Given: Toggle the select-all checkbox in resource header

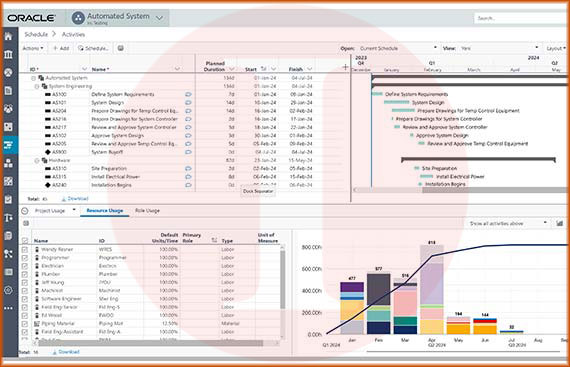Looking at the screenshot, I should [25, 241].
